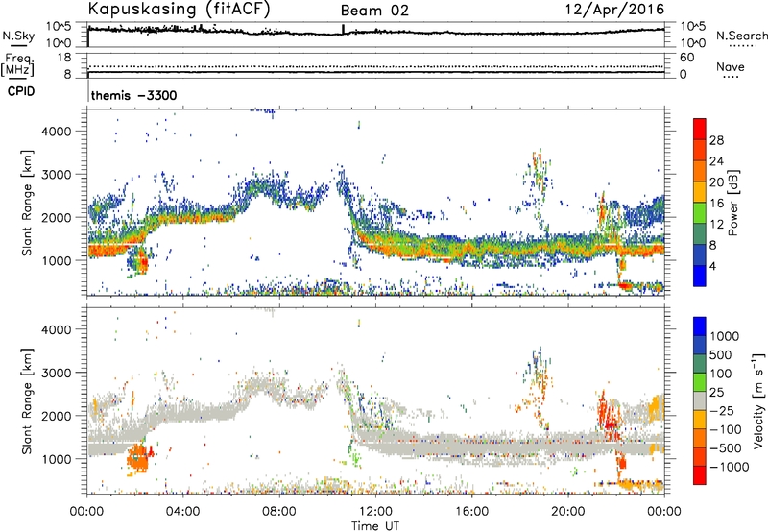Select the '08:00' time tick label
The height and width of the screenshot is (532, 768).
tap(279, 512)
